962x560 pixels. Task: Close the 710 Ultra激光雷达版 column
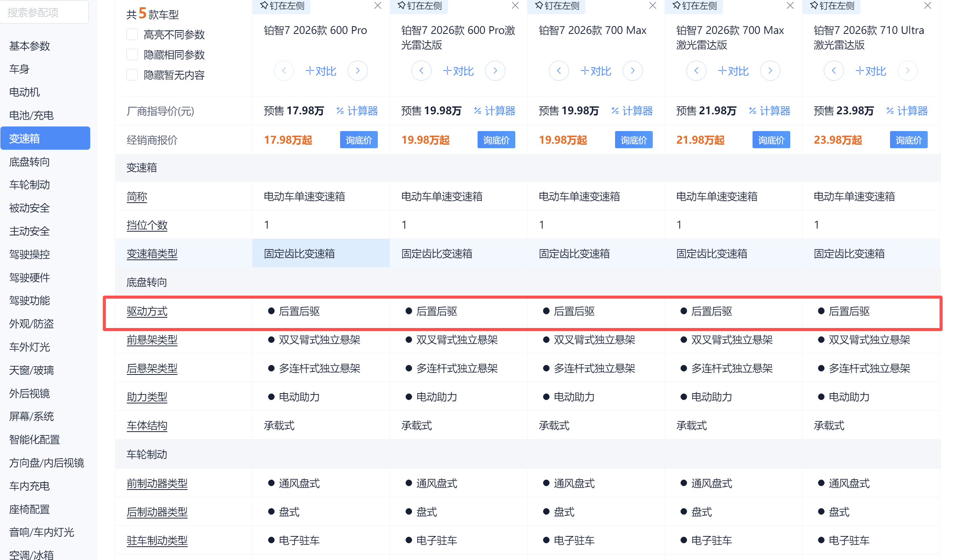927,6
